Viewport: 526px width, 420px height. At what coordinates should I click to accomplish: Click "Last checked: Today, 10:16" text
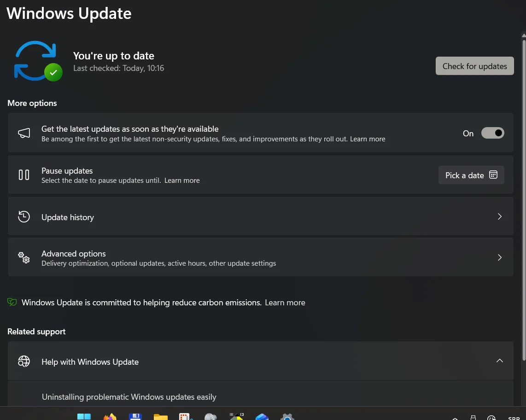click(119, 68)
